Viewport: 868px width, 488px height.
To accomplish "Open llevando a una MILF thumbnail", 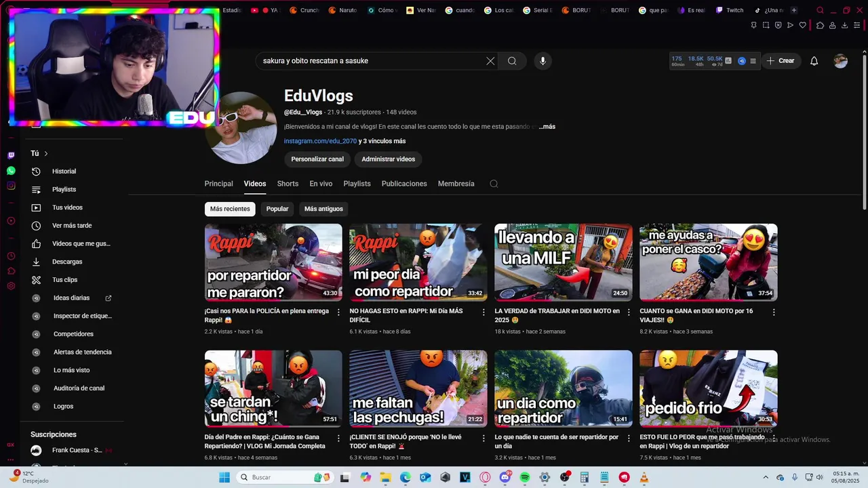I will coord(564,262).
